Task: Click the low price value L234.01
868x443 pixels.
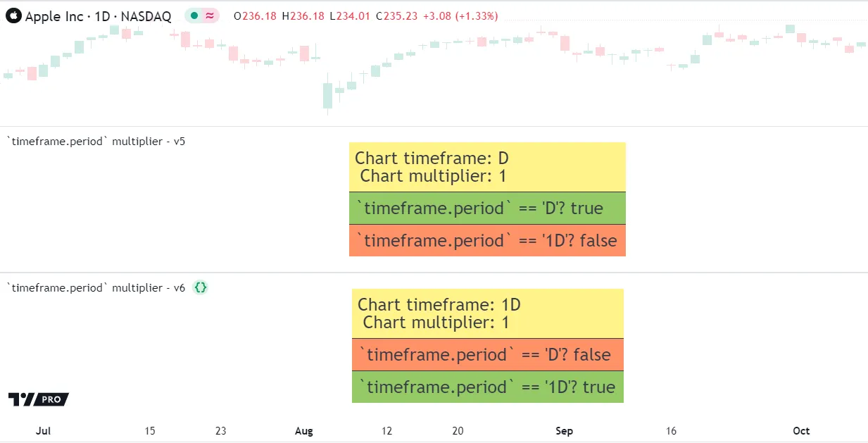Action: (350, 16)
